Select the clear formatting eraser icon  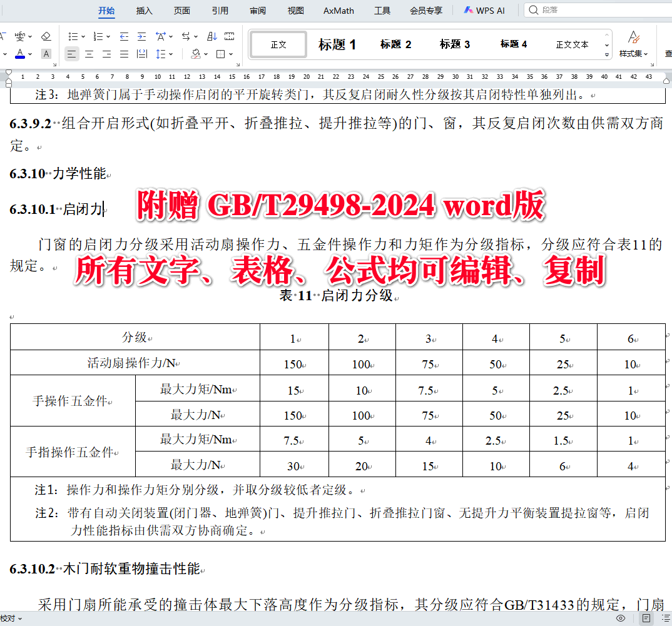coord(46,36)
